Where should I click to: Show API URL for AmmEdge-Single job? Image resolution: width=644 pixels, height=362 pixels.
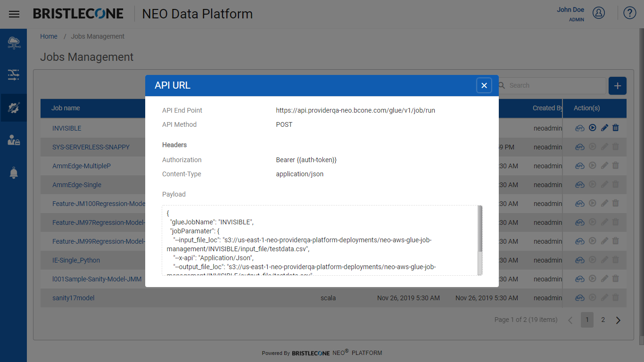point(580,184)
